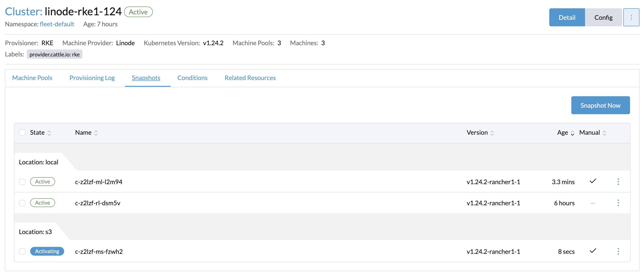
Task: Check the c-z2lzf-ml-l2m94 snapshot row
Action: [x=22, y=182]
